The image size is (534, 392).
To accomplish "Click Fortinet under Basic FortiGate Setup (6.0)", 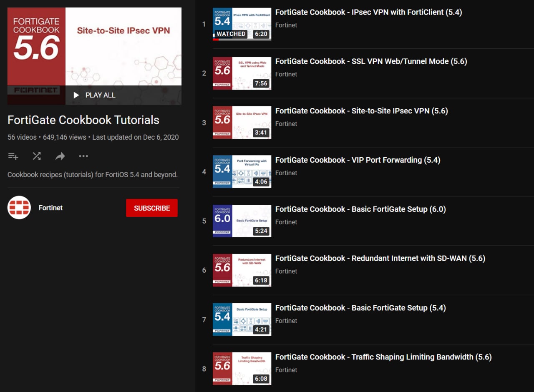I will [x=286, y=222].
